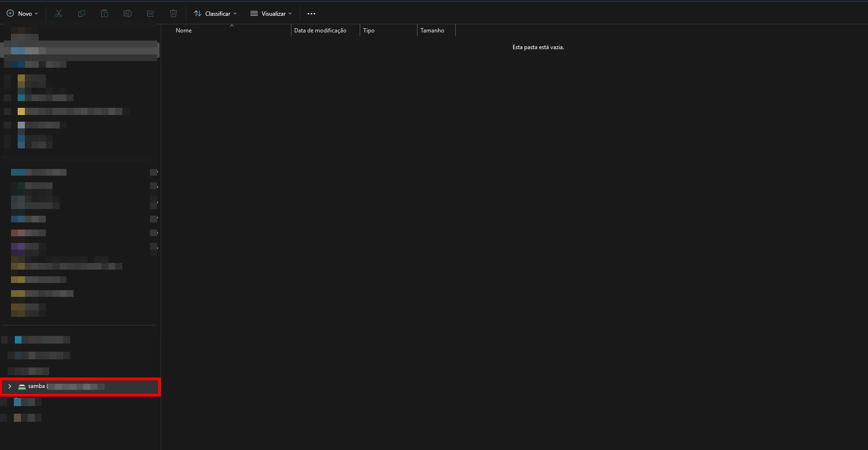868x450 pixels.
Task: Click the Delete trash can icon
Action: (x=173, y=13)
